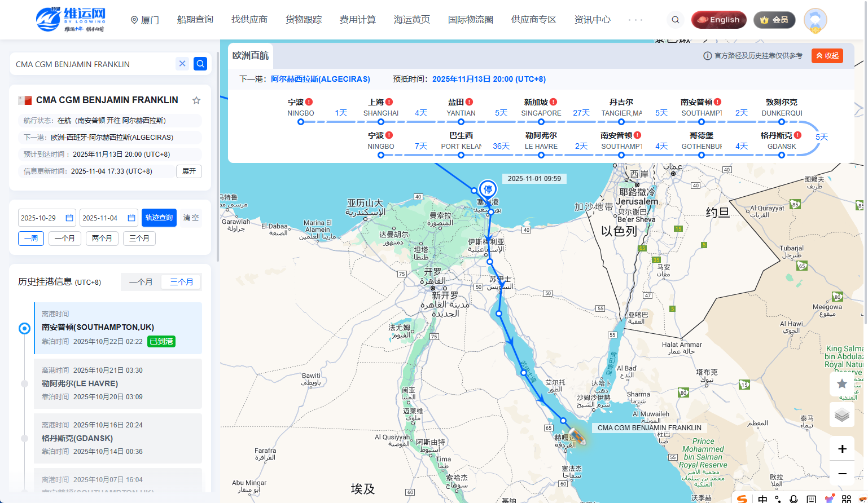Select the 一周 time range option

point(31,239)
